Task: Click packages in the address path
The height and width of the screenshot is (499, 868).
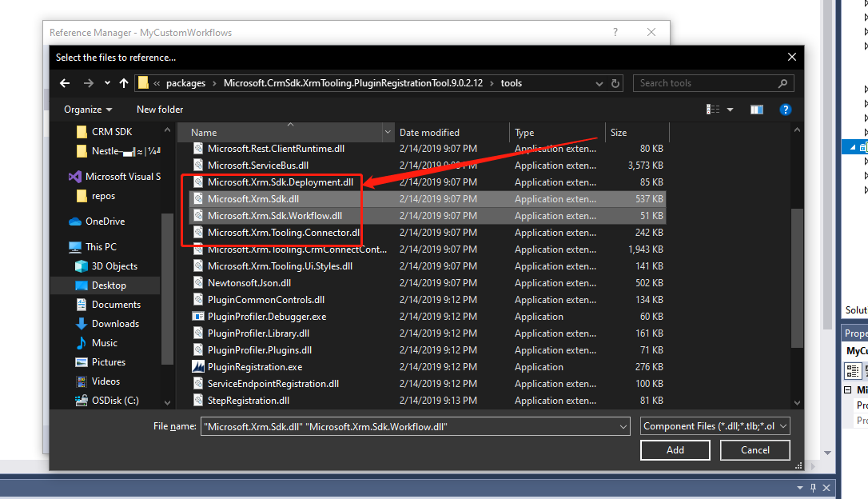Action: (185, 83)
